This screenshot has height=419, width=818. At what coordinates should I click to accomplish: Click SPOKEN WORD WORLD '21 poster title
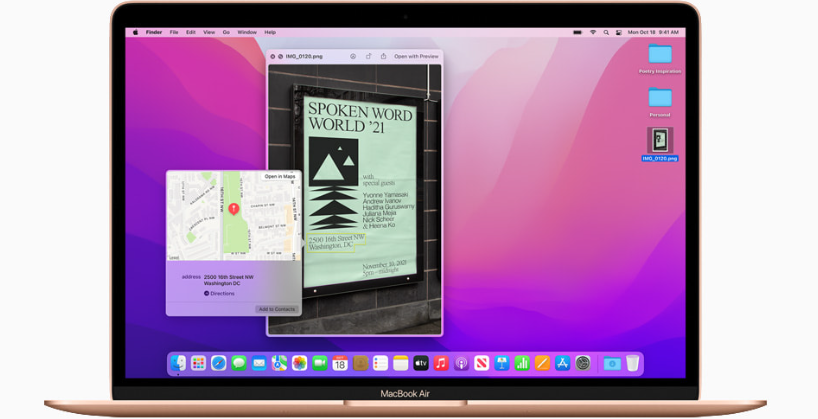(x=360, y=117)
